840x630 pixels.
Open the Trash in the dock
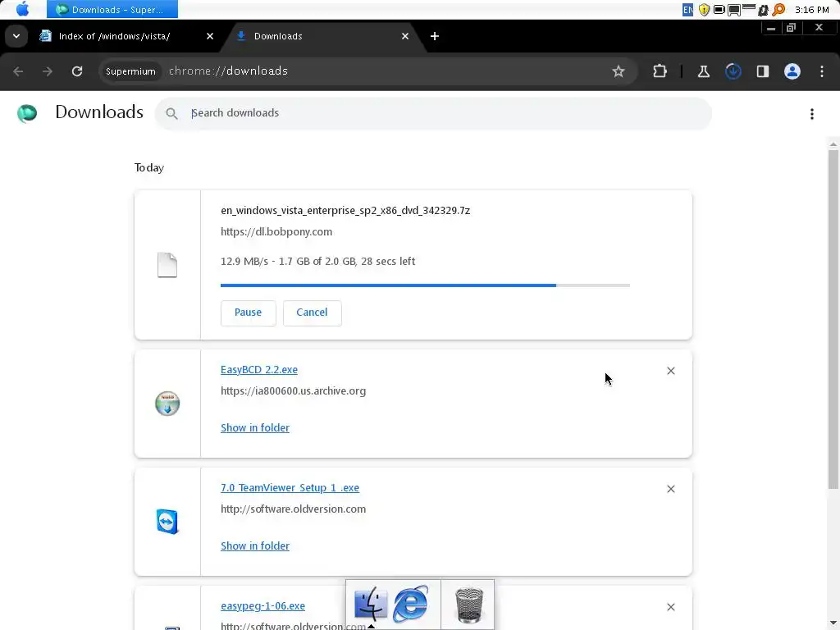(x=468, y=605)
